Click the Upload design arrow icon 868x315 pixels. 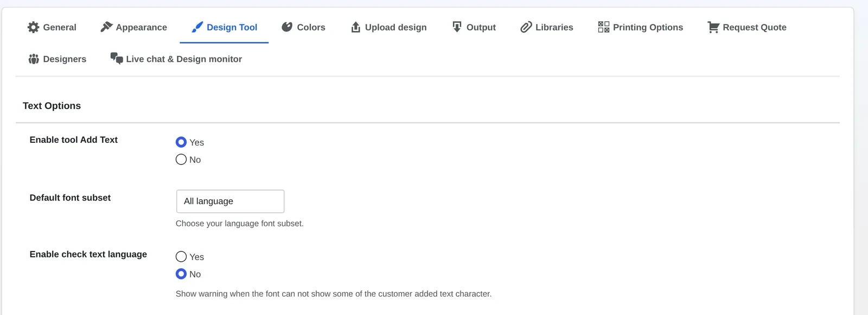click(355, 27)
